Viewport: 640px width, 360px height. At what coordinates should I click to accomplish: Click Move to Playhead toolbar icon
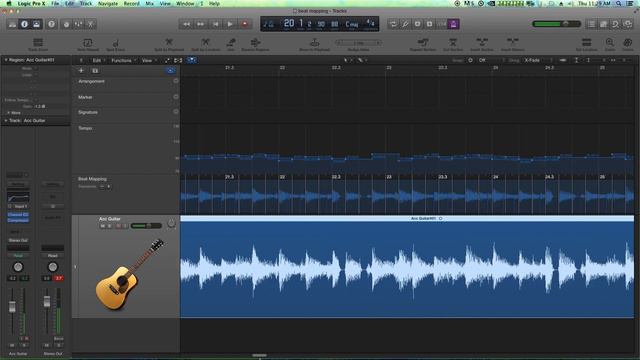[x=314, y=44]
